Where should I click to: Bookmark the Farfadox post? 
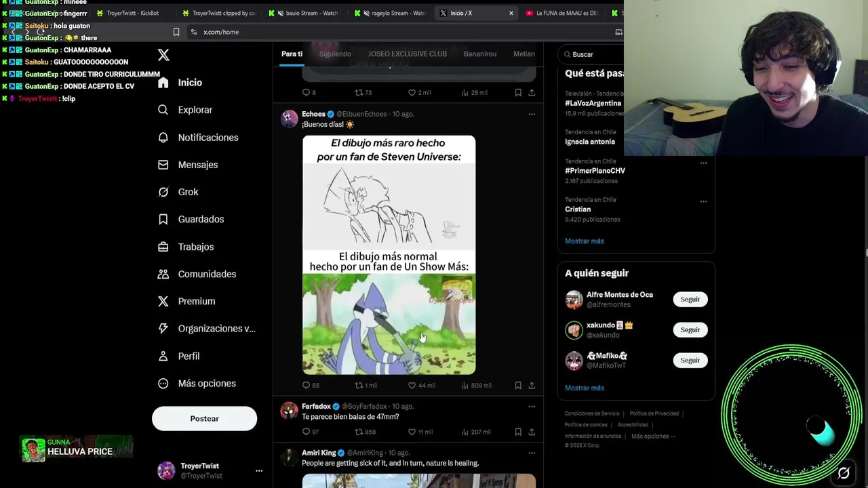tap(518, 432)
